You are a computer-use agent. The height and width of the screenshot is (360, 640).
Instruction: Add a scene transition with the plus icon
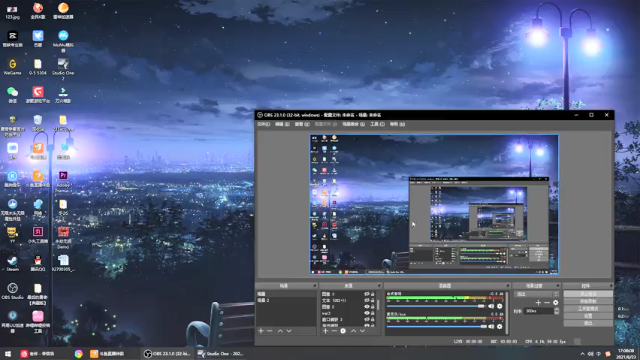click(x=538, y=302)
